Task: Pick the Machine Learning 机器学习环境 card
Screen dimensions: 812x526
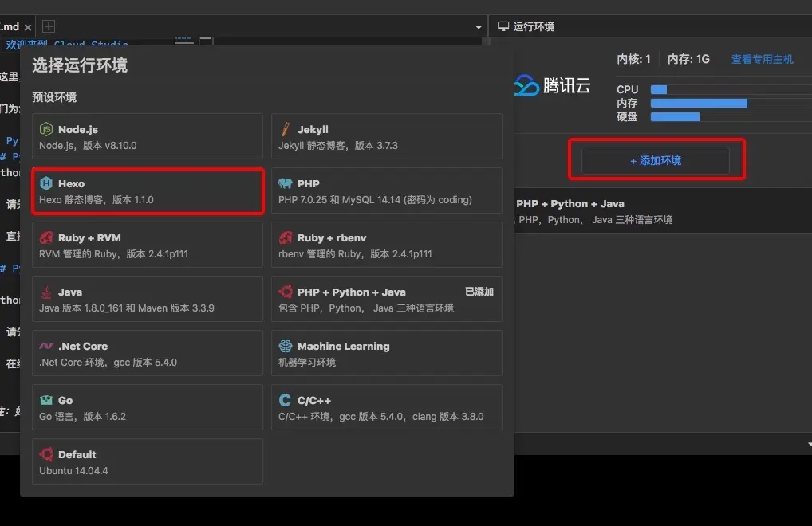Action: 387,353
